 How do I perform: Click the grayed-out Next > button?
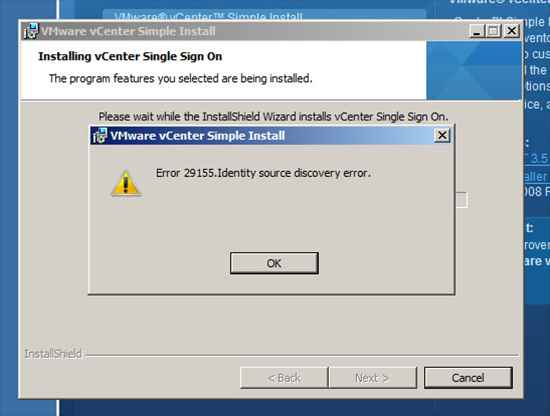pos(372,378)
